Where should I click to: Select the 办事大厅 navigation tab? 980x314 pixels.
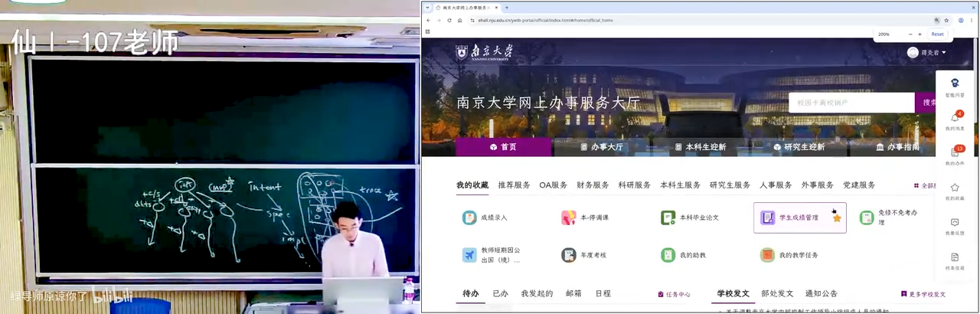click(x=601, y=147)
